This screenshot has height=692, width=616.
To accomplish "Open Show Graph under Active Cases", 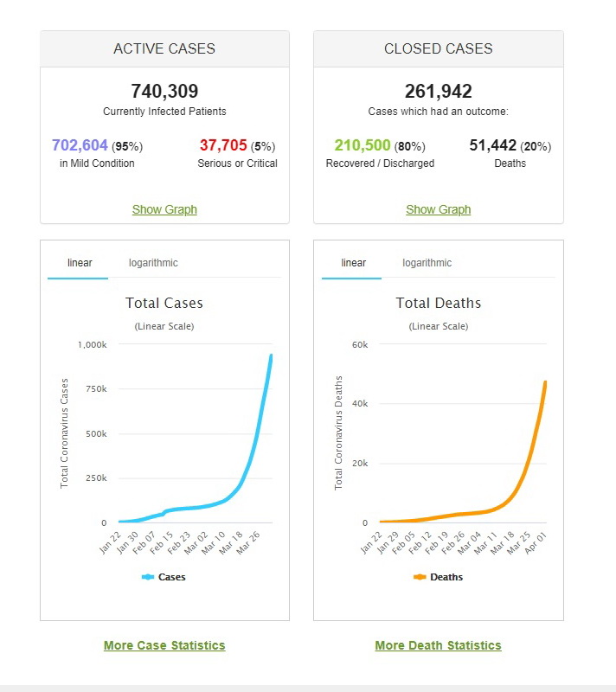I will (164, 209).
